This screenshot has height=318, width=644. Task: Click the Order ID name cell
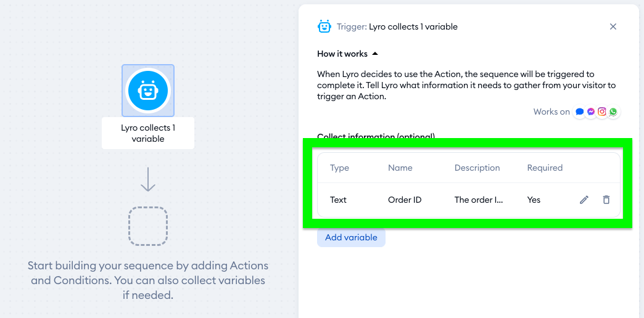pyautogui.click(x=405, y=200)
